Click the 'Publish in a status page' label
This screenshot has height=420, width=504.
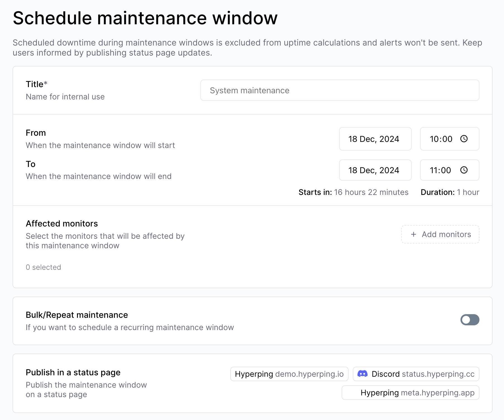pyautogui.click(x=73, y=372)
